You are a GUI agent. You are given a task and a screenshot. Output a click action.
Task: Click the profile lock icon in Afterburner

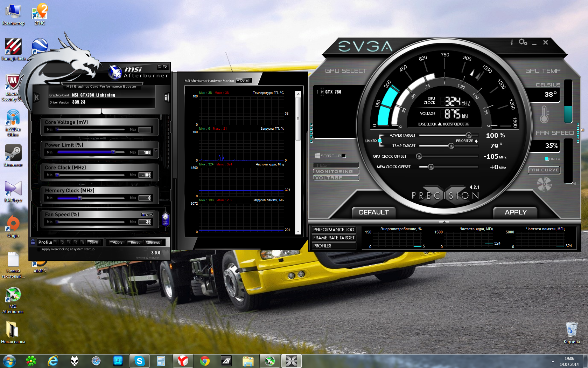point(33,242)
